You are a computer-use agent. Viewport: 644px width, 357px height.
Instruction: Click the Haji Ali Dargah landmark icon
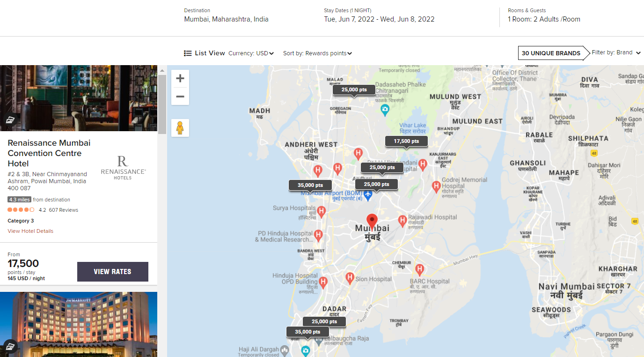point(285,350)
